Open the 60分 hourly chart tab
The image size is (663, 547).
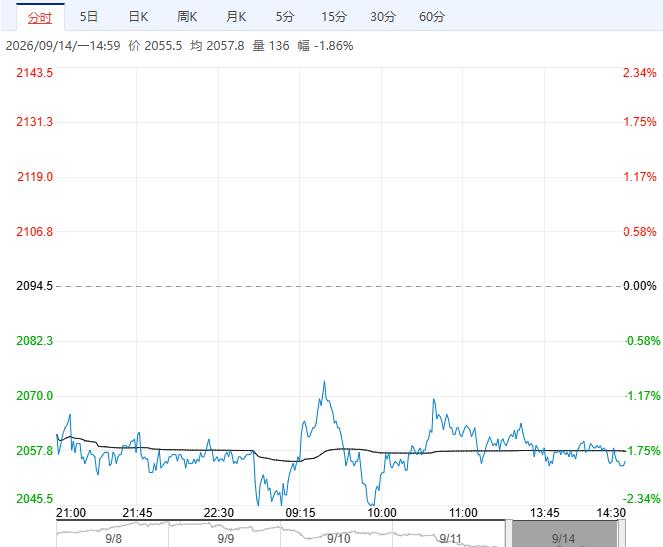[432, 17]
